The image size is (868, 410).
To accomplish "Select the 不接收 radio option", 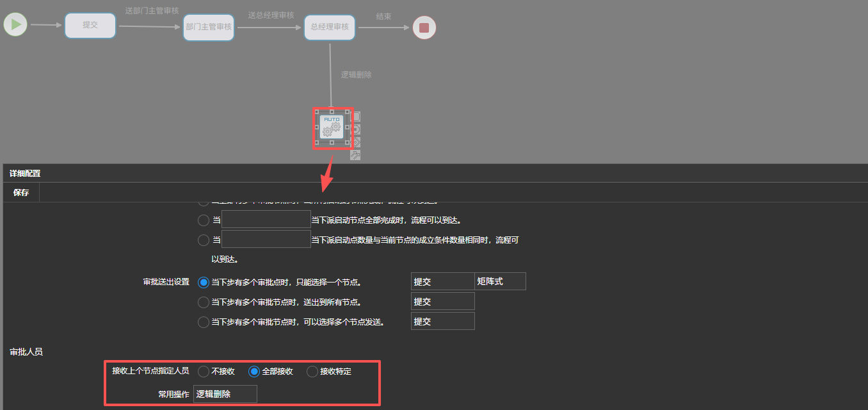I will coord(204,372).
